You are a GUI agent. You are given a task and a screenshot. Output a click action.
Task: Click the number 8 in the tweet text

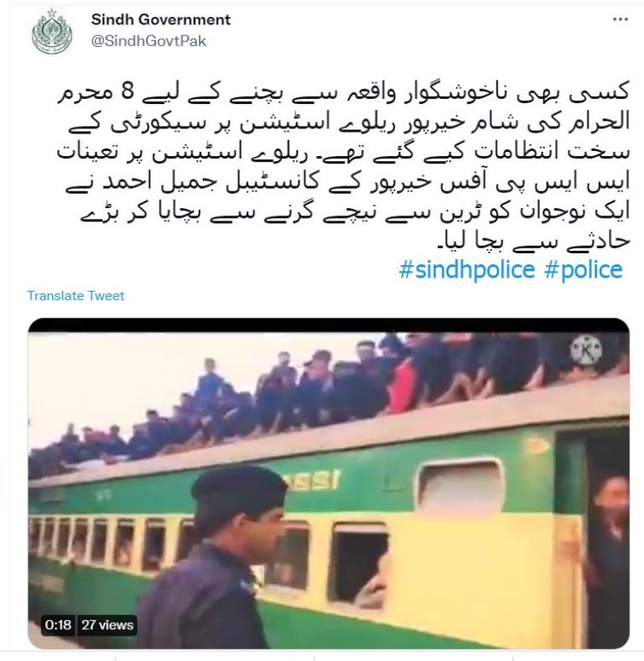pos(128,93)
